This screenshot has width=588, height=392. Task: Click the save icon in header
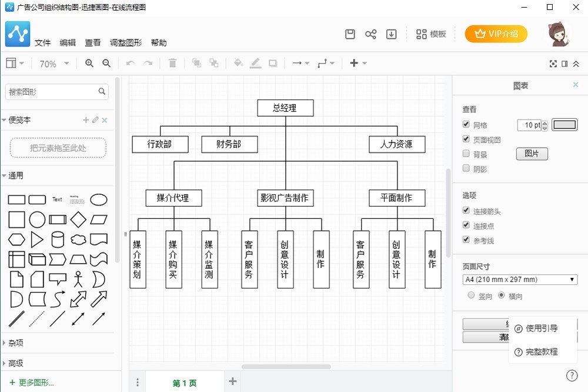(350, 34)
